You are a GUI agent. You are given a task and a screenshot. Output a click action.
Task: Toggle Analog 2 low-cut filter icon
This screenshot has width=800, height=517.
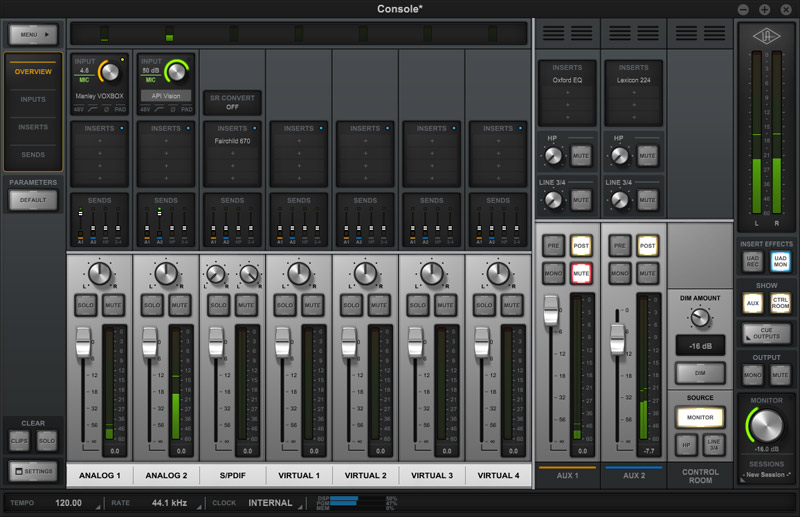point(159,109)
